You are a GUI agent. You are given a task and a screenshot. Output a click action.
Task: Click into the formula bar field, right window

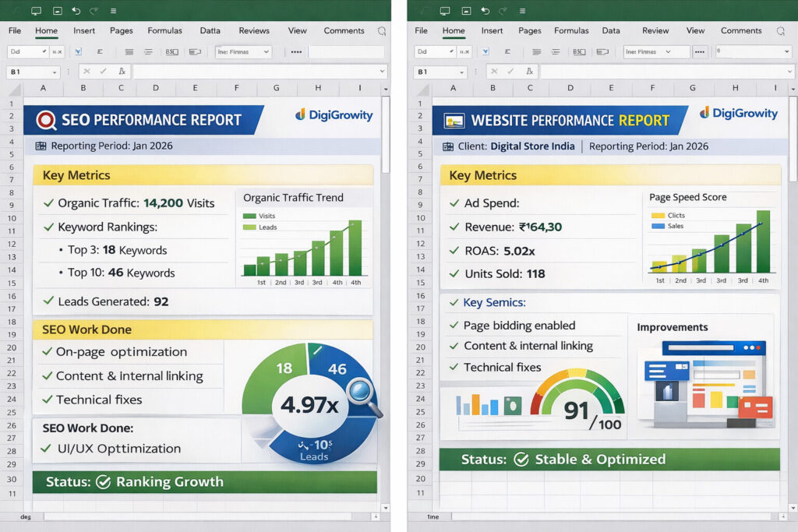point(662,72)
